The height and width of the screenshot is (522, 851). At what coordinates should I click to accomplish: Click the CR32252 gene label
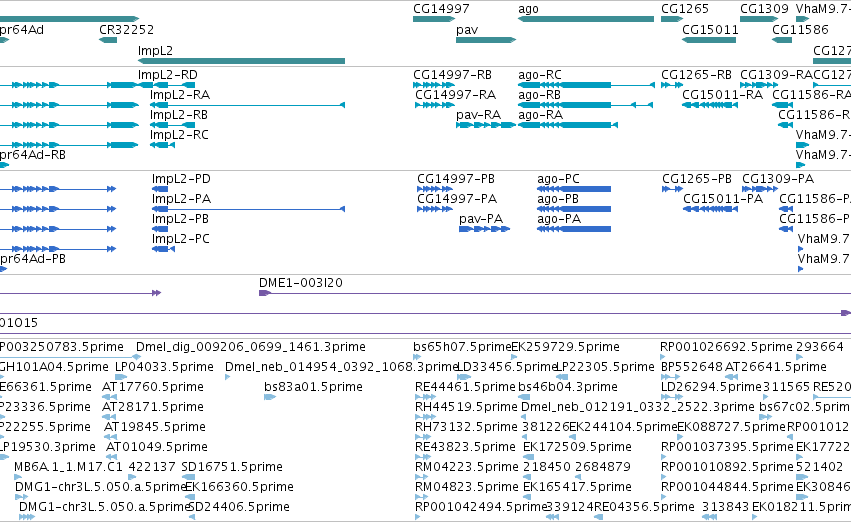point(126,29)
